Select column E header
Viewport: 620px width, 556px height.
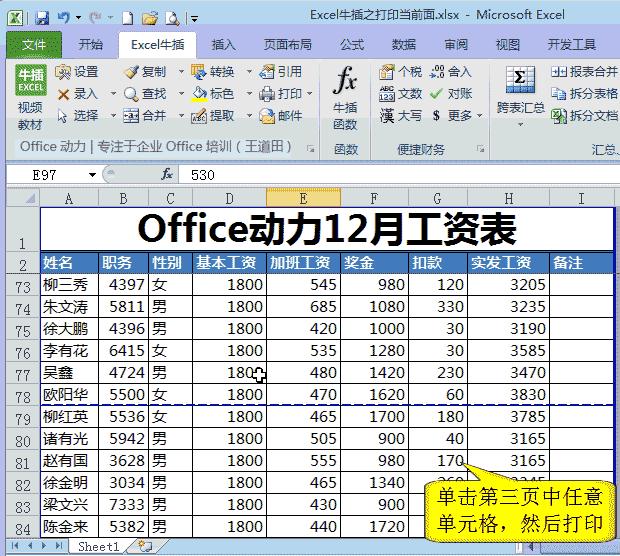coord(303,198)
